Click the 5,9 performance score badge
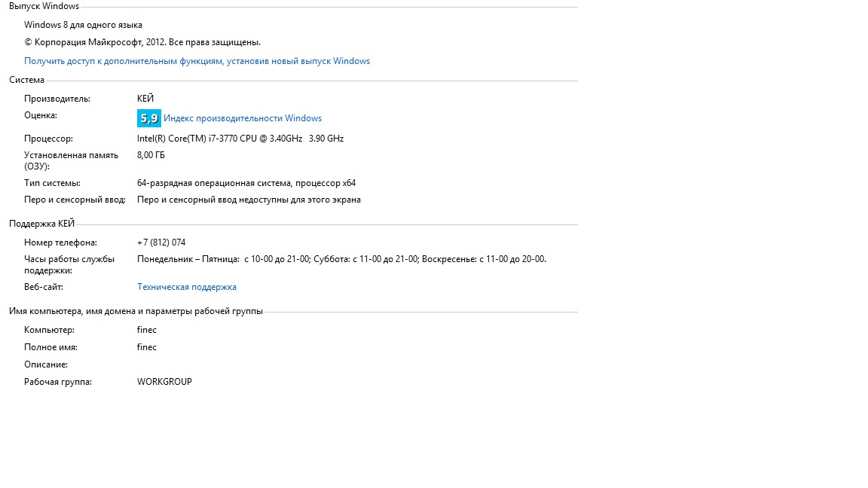 (148, 118)
